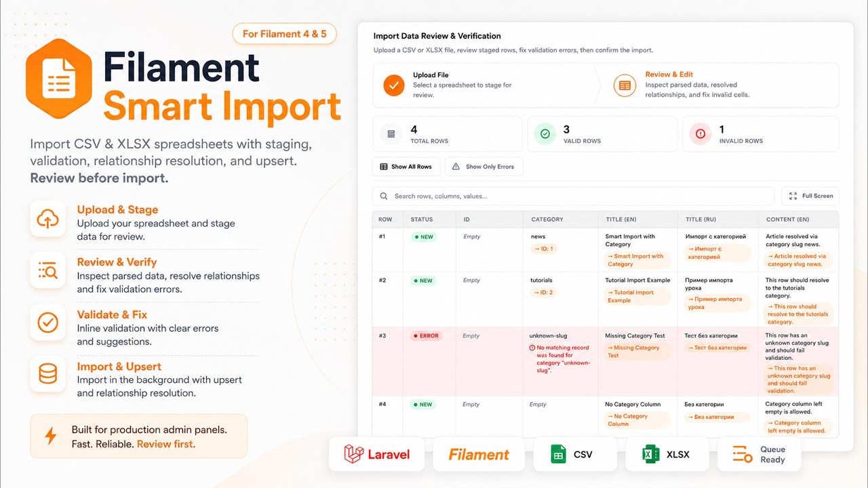Click the orange Filament Smart Import hexagon logo

point(59,79)
